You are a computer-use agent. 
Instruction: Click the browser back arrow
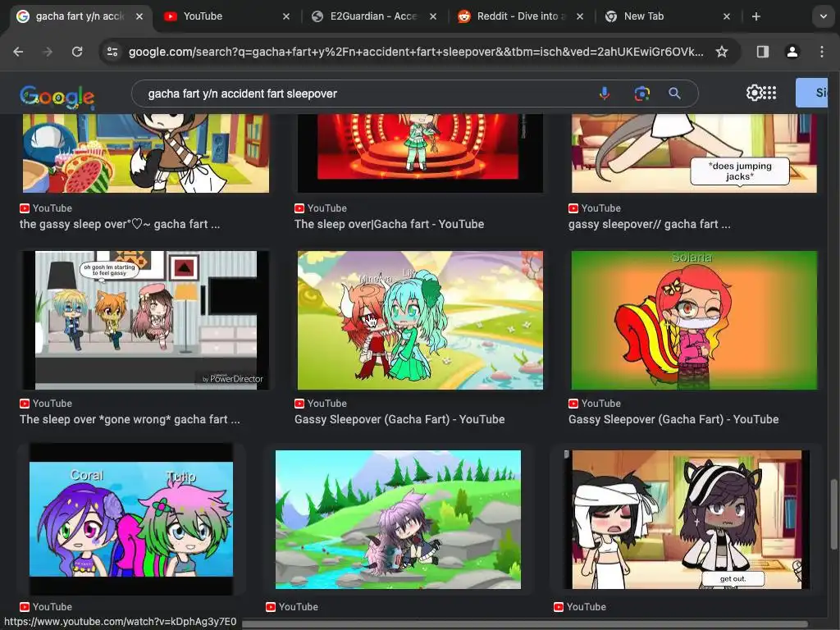[x=18, y=52]
